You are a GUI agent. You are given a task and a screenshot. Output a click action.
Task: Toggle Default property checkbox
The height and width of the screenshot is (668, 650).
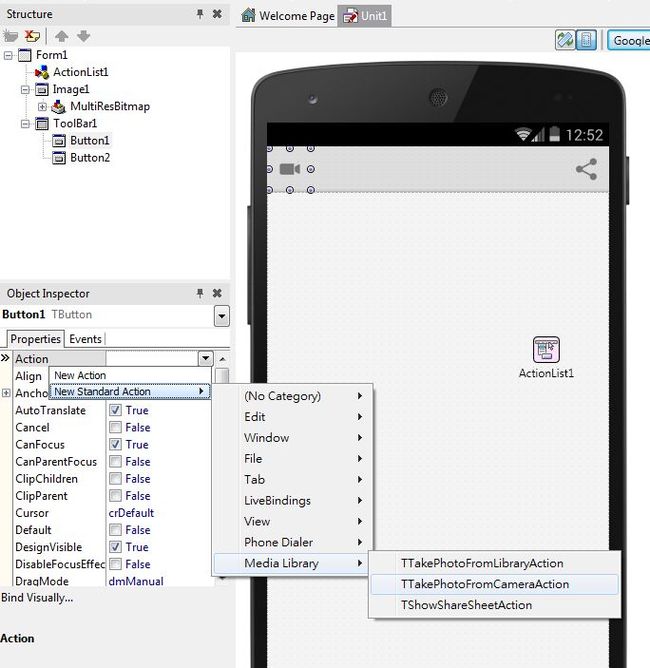point(115,530)
